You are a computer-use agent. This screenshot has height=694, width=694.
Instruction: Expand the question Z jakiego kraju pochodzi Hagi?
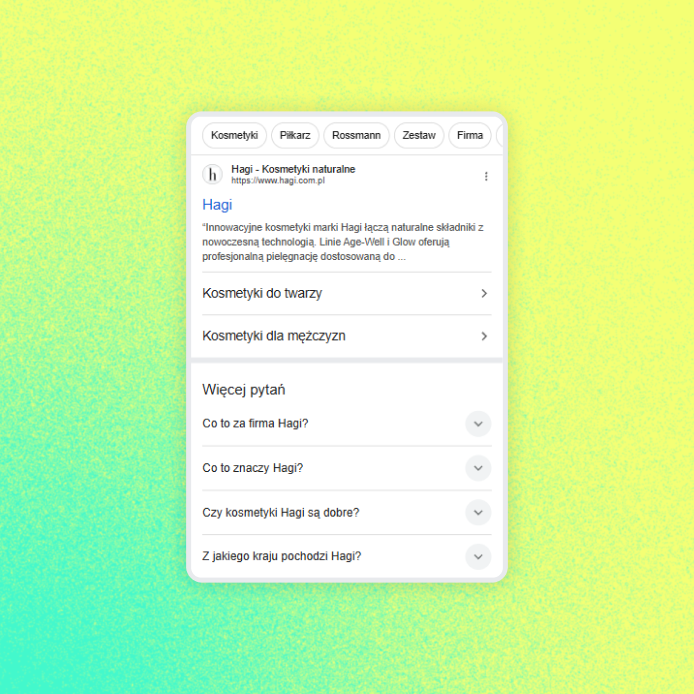pyautogui.click(x=478, y=556)
